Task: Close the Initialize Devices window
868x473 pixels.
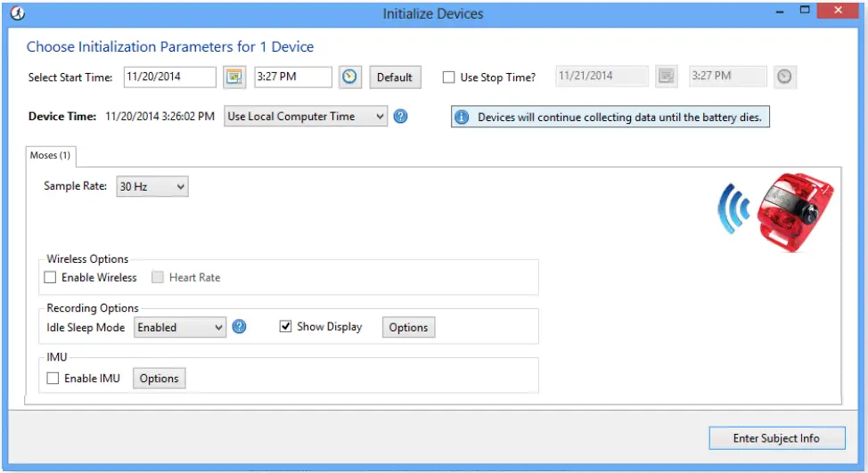Action: click(x=838, y=11)
